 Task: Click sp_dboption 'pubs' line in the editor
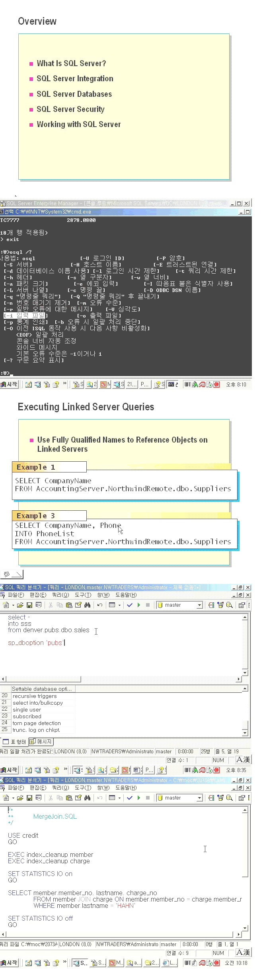pyautogui.click(x=36, y=643)
